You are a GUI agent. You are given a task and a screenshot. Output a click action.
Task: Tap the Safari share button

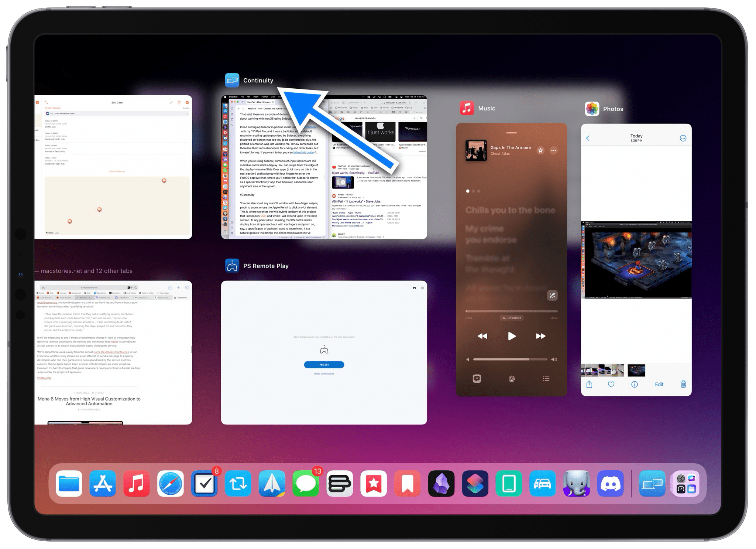[x=170, y=287]
